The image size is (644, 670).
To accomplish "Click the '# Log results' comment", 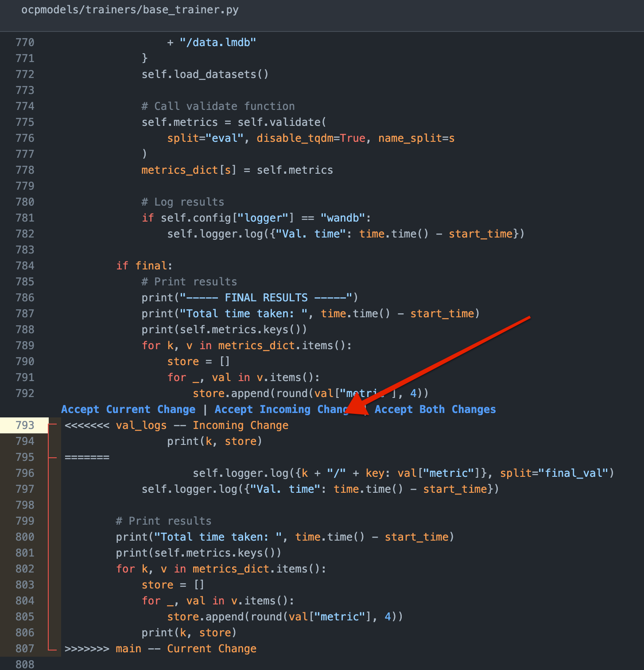I will pyautogui.click(x=183, y=202).
